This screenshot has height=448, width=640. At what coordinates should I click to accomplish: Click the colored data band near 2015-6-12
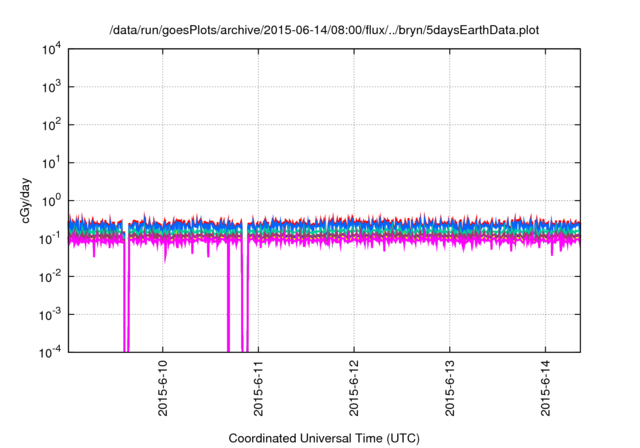pos(354,233)
